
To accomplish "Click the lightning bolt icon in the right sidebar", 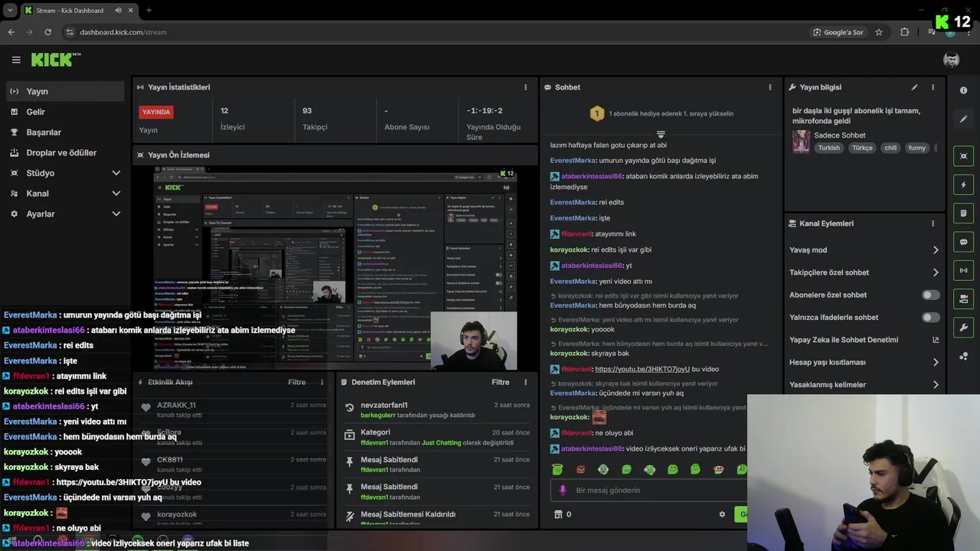I will (x=963, y=184).
